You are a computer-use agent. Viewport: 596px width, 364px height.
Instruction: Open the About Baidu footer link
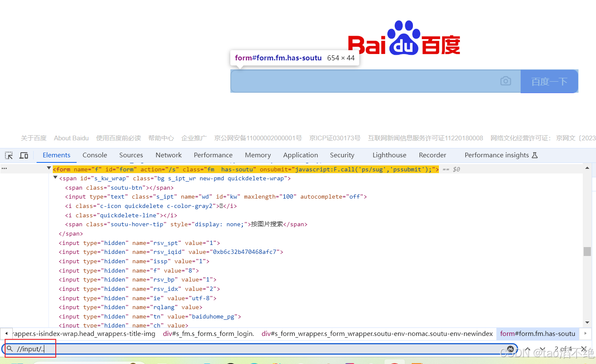(72, 138)
